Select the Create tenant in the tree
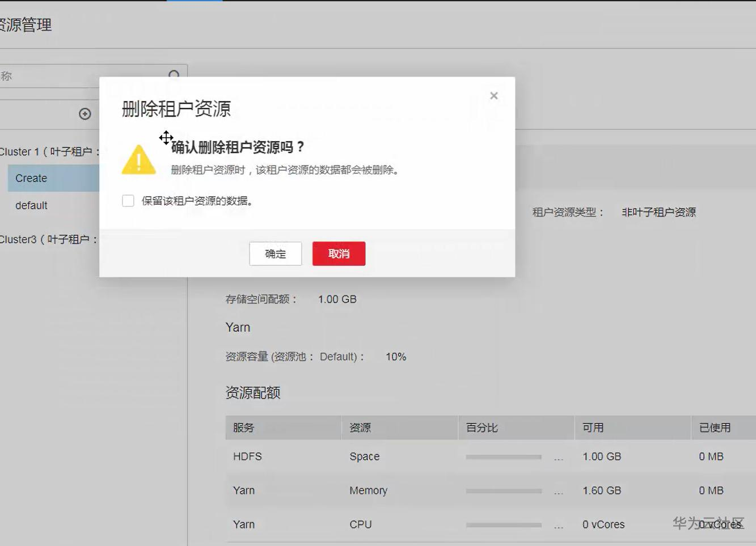Image resolution: width=756 pixels, height=546 pixels. (31, 177)
